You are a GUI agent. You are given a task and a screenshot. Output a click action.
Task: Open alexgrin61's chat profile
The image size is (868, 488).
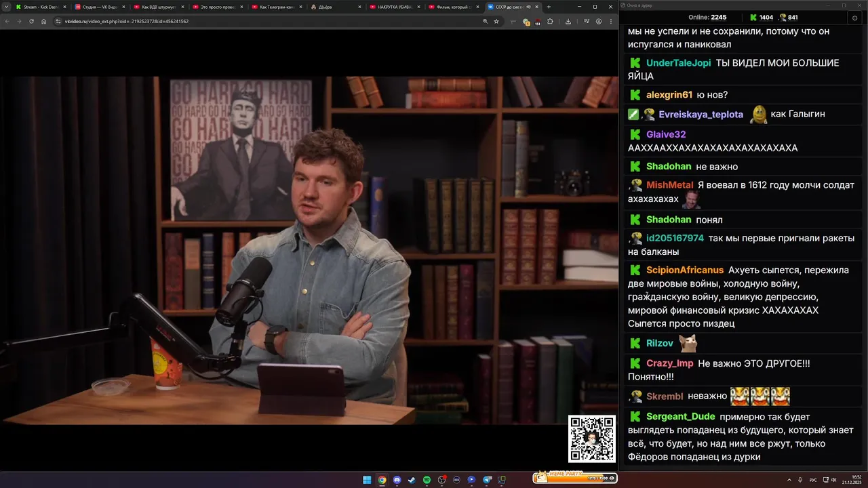669,95
